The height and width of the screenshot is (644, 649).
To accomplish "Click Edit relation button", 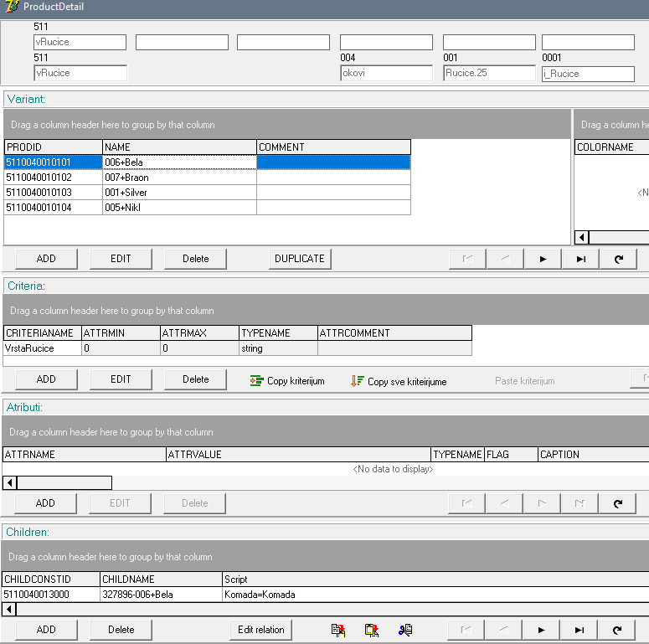I will pyautogui.click(x=260, y=630).
